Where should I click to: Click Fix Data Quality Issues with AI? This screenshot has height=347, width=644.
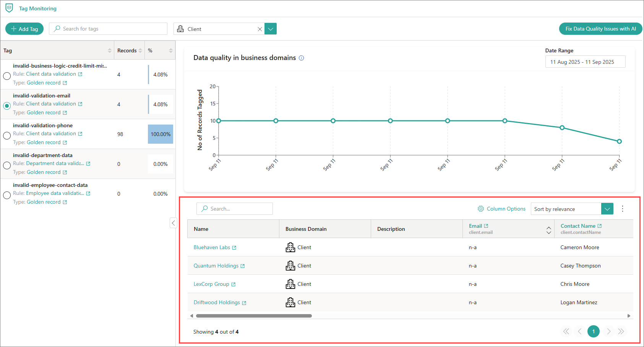(x=600, y=29)
